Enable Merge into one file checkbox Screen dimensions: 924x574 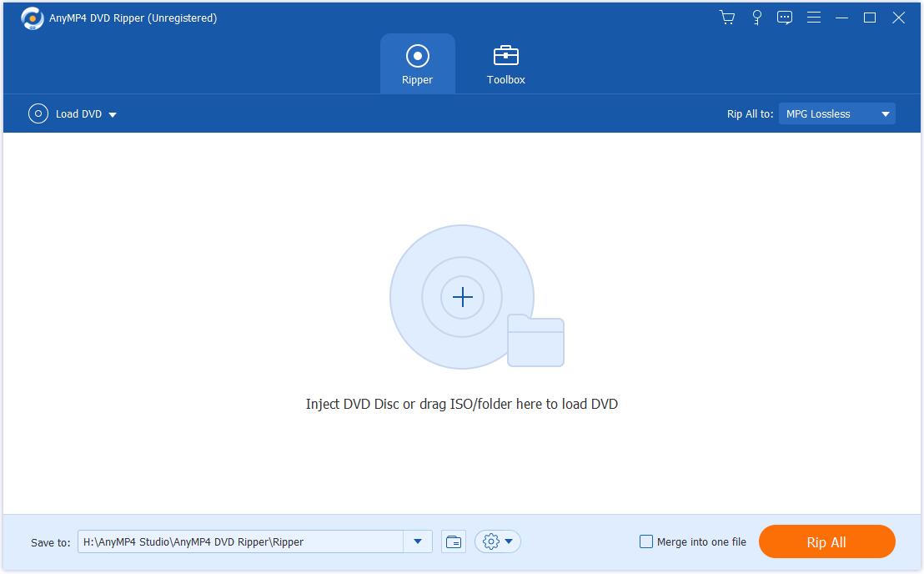646,541
